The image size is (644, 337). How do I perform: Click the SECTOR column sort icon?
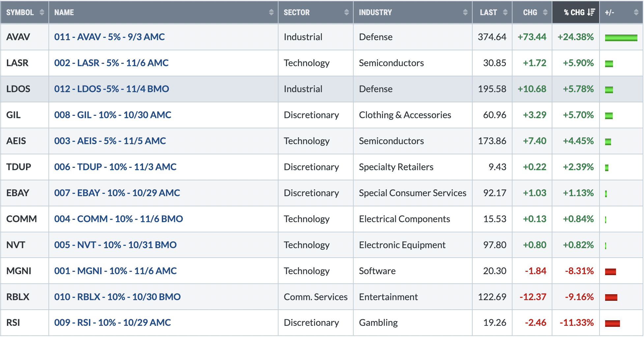pos(346,13)
